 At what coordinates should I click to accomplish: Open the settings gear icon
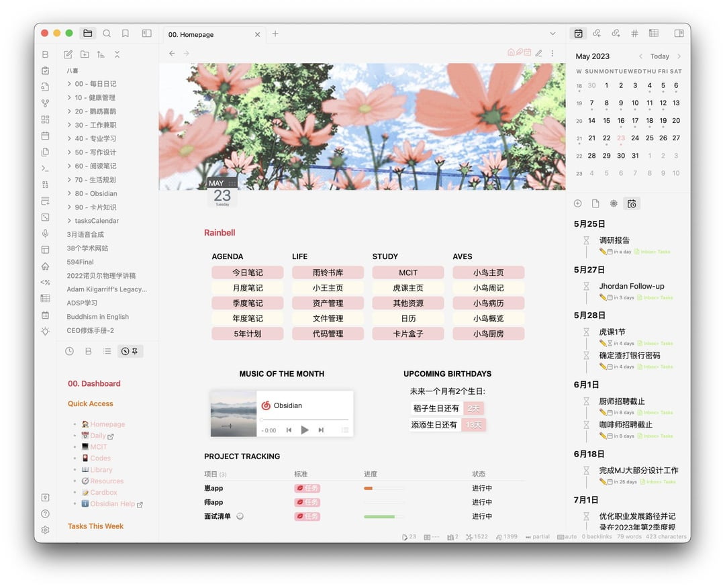(x=46, y=530)
